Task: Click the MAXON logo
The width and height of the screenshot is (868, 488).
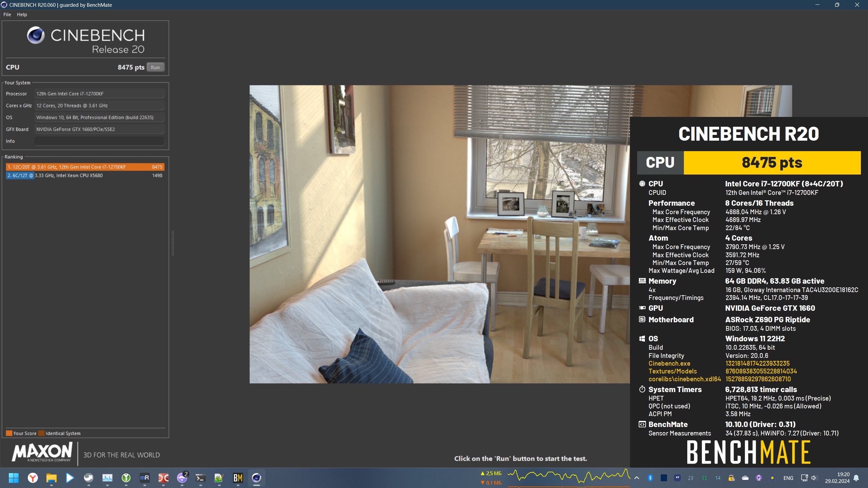Action: point(42,452)
